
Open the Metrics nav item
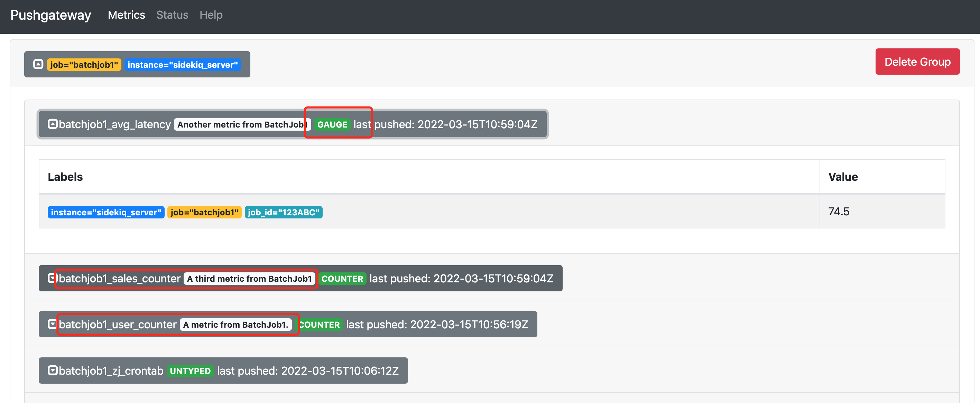coord(126,15)
